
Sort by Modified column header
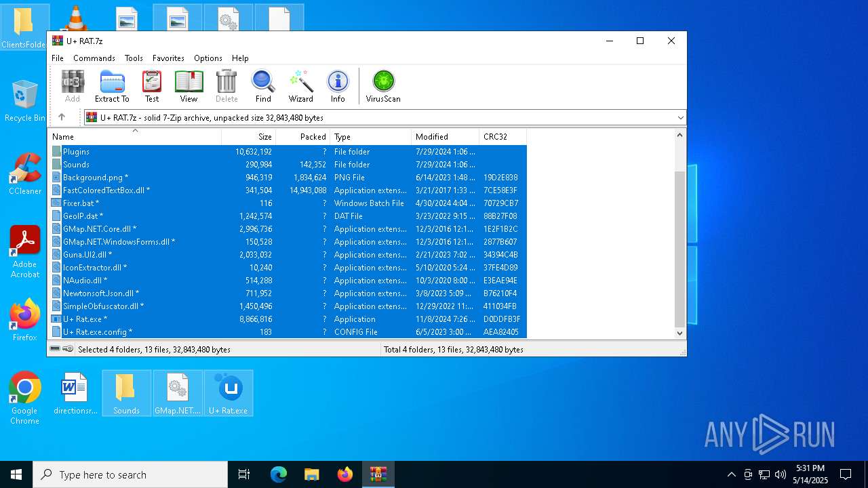coord(445,136)
